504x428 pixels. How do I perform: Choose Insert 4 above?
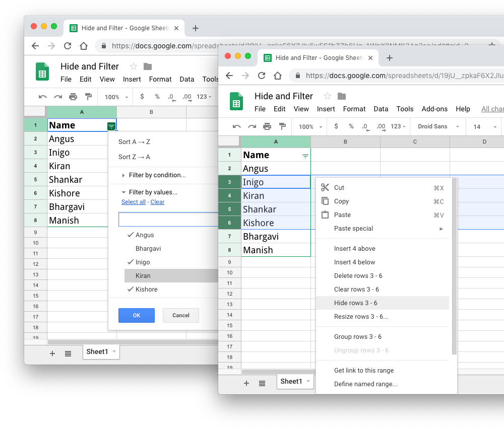[x=383, y=249]
